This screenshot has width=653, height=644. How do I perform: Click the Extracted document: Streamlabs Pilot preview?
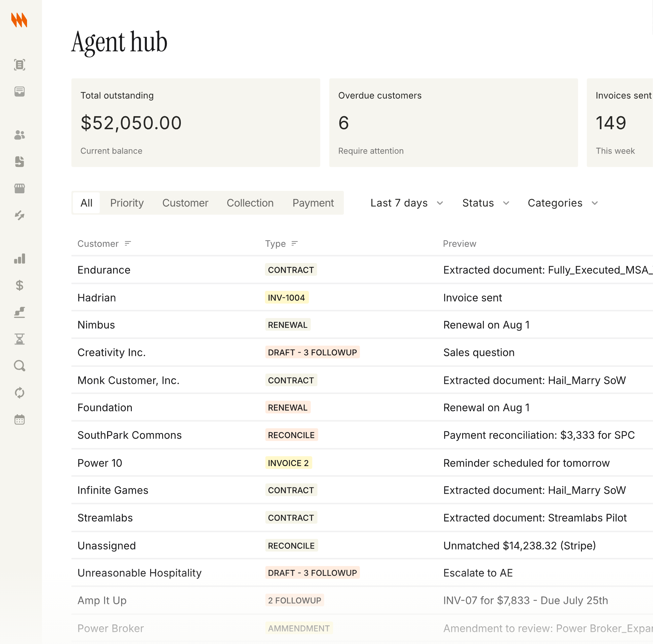click(535, 518)
